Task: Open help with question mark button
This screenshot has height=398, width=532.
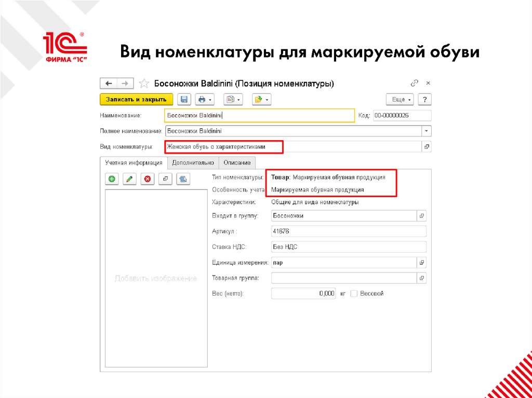Action: (x=425, y=100)
